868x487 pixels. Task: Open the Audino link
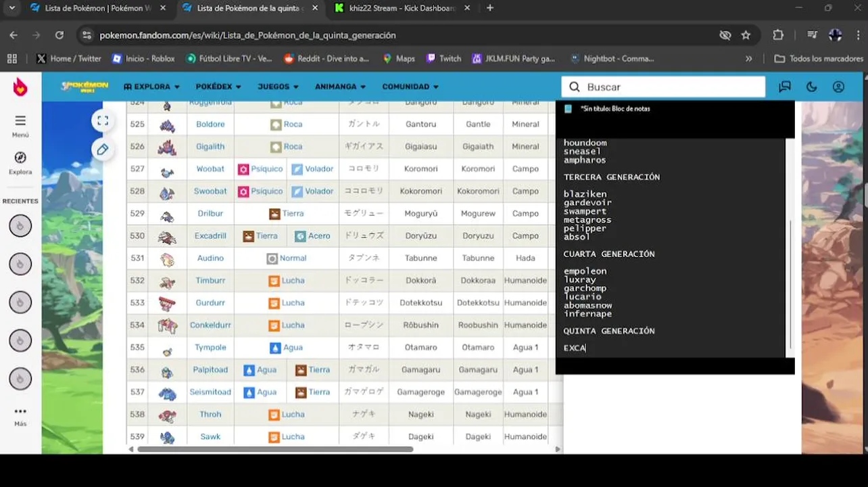tap(210, 258)
